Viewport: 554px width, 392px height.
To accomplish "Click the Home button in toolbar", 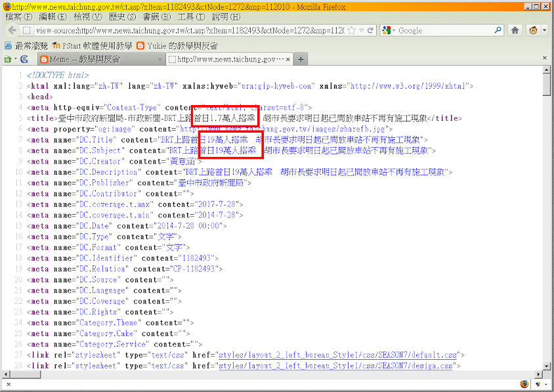I will click(x=515, y=31).
